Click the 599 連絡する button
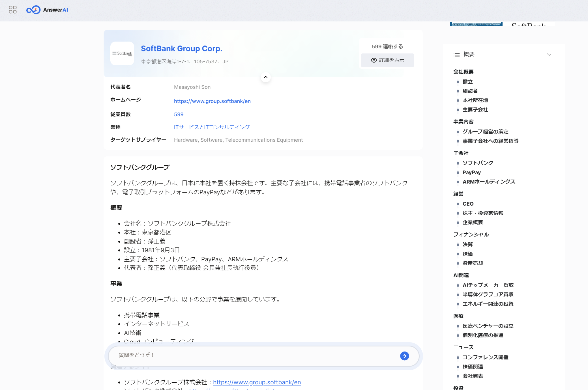Viewport: 588px width, 390px height. click(387, 46)
